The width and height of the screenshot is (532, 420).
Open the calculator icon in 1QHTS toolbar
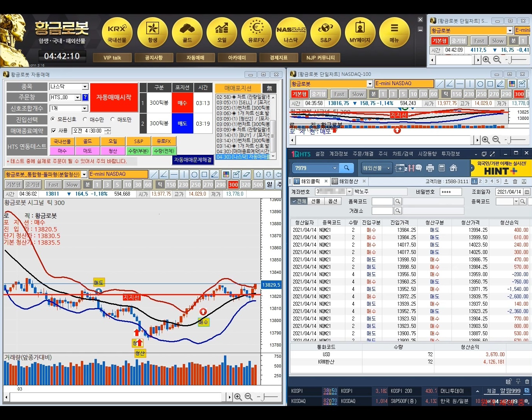[x=442, y=168]
